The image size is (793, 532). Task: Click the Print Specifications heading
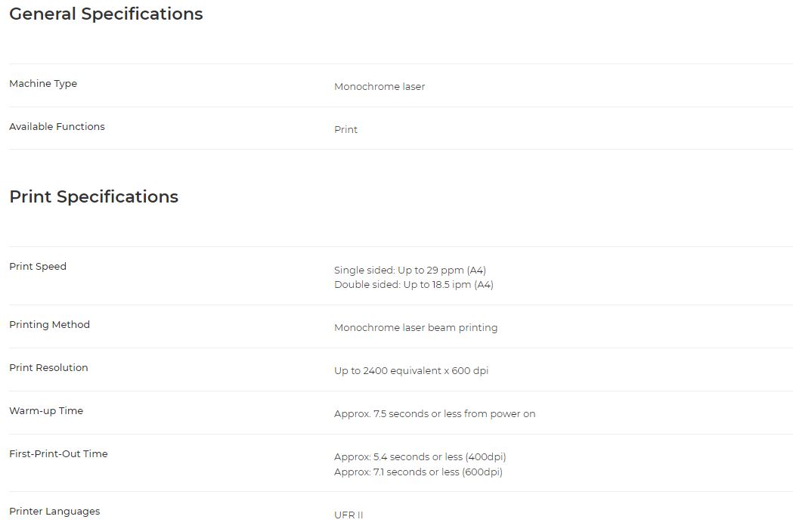94,196
